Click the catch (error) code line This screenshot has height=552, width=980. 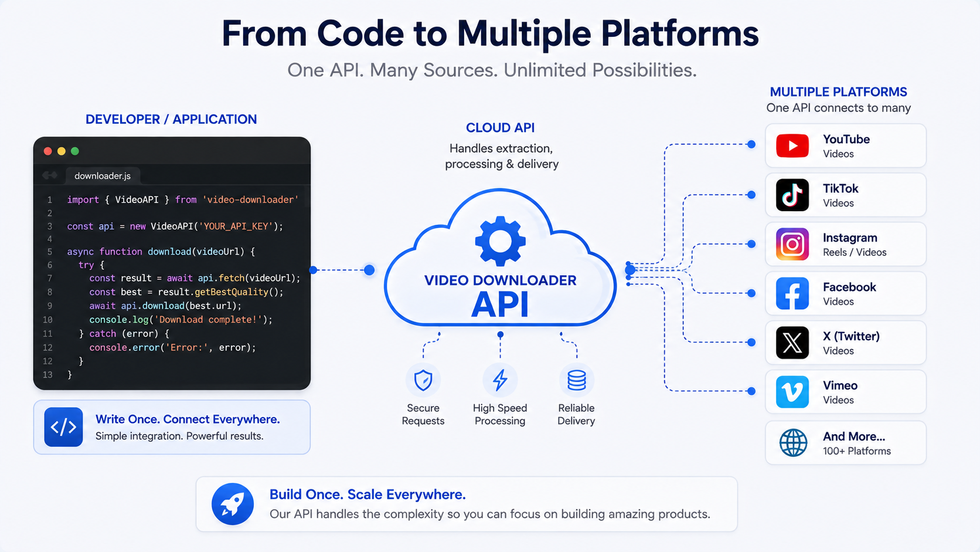pyautogui.click(x=124, y=334)
